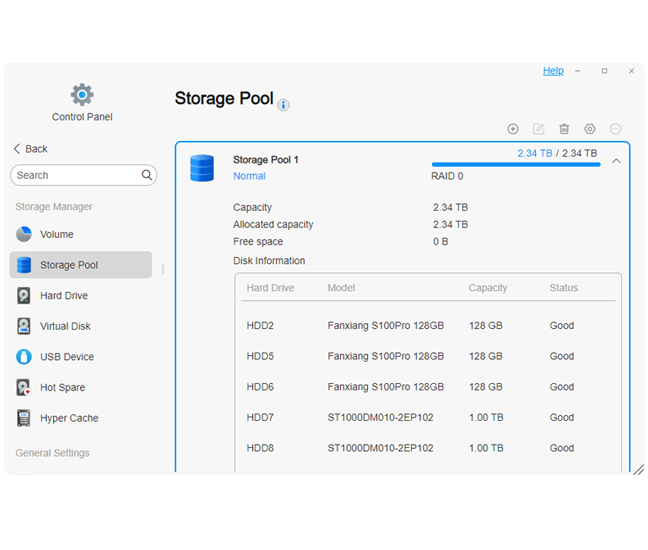Collapse Storage Pool 1 details chevron
The image size is (648, 550).
(616, 161)
